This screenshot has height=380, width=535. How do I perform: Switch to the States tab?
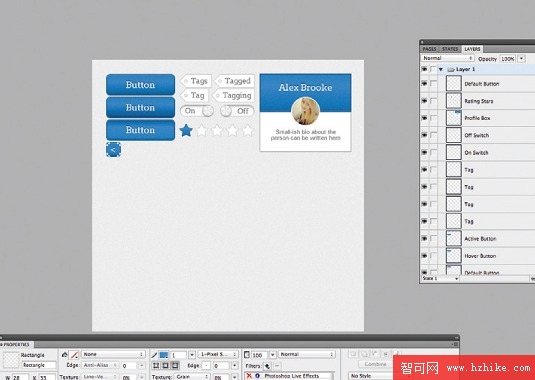(450, 49)
